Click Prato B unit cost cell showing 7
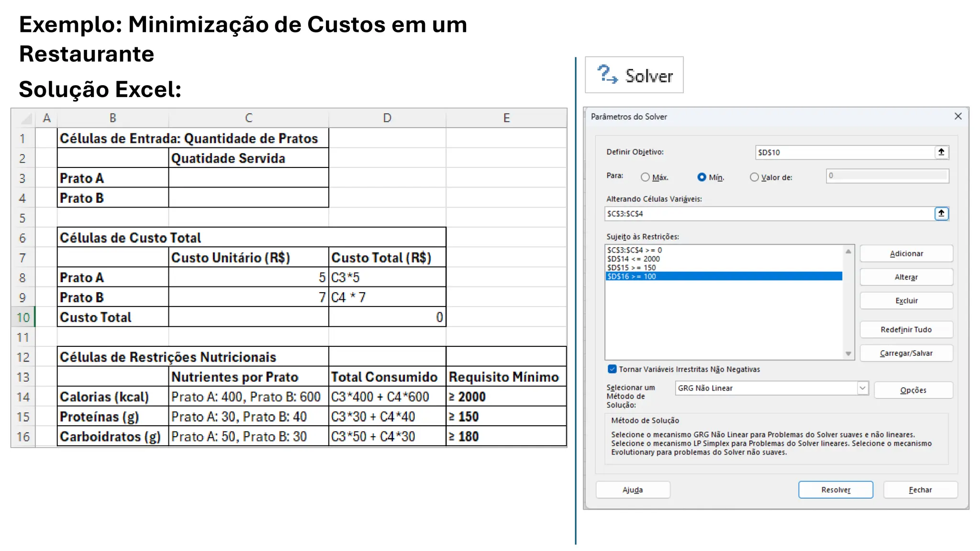 coord(249,298)
